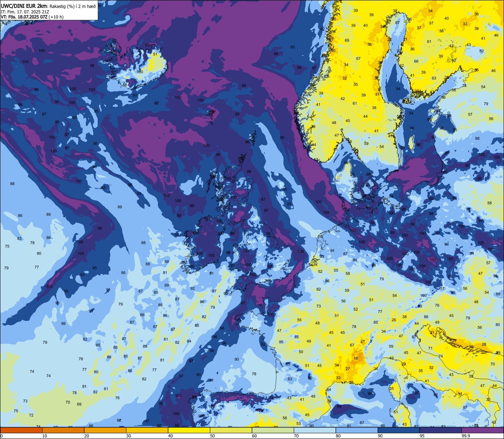Click the humidity value "25" on the map

(394, 320)
